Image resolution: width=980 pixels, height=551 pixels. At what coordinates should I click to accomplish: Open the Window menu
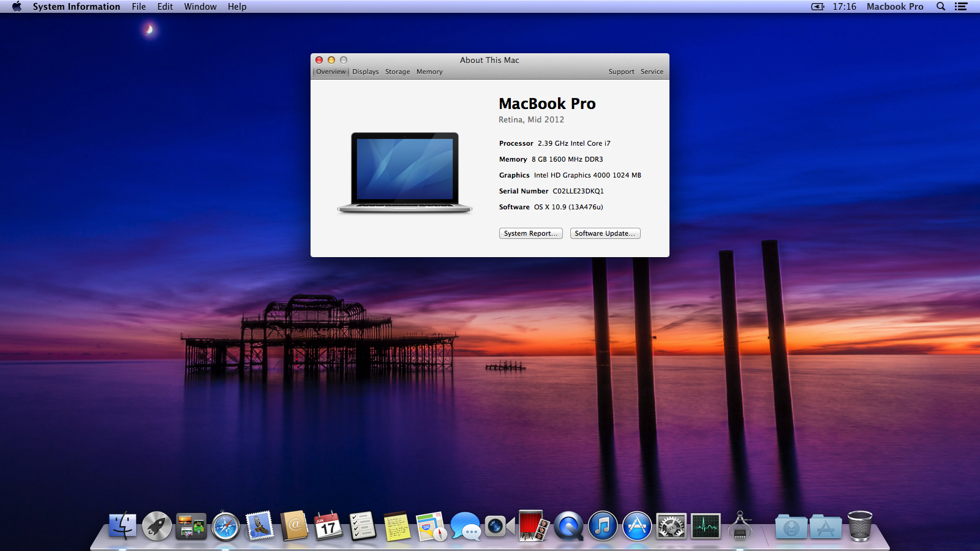tap(200, 7)
